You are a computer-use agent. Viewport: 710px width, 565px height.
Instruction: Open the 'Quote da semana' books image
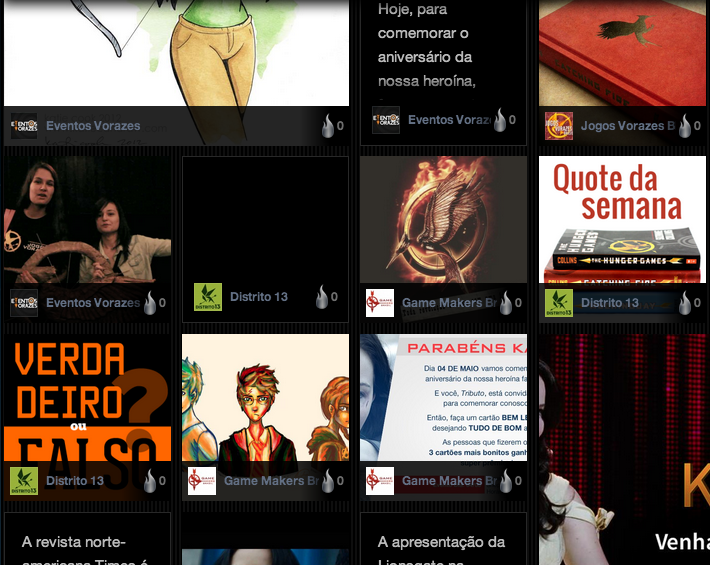[x=622, y=220]
